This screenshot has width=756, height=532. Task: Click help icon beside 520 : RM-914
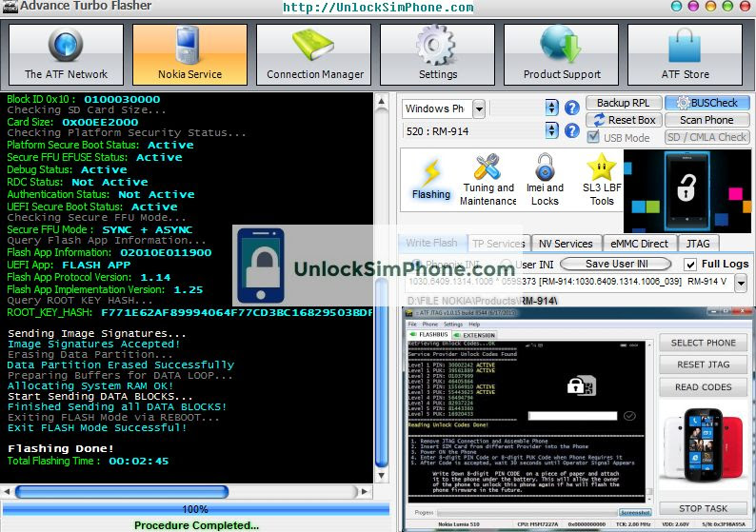[x=572, y=130]
